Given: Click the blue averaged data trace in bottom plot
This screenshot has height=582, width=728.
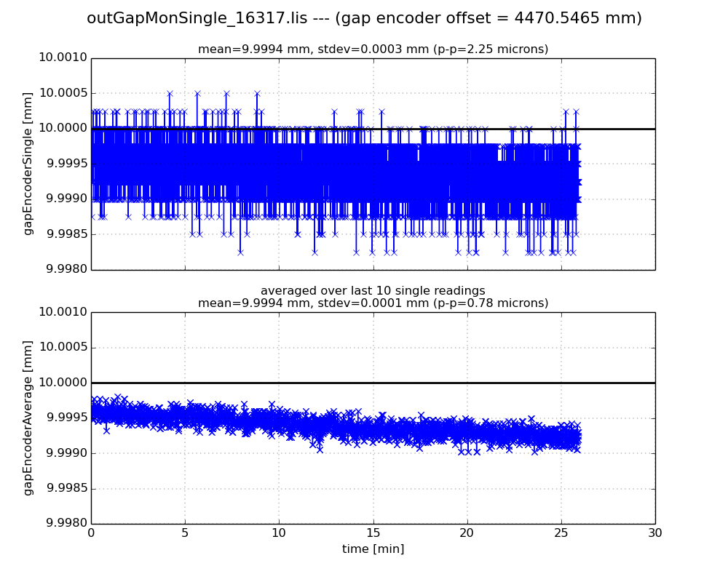Looking at the screenshot, I should pyautogui.click(x=328, y=424).
